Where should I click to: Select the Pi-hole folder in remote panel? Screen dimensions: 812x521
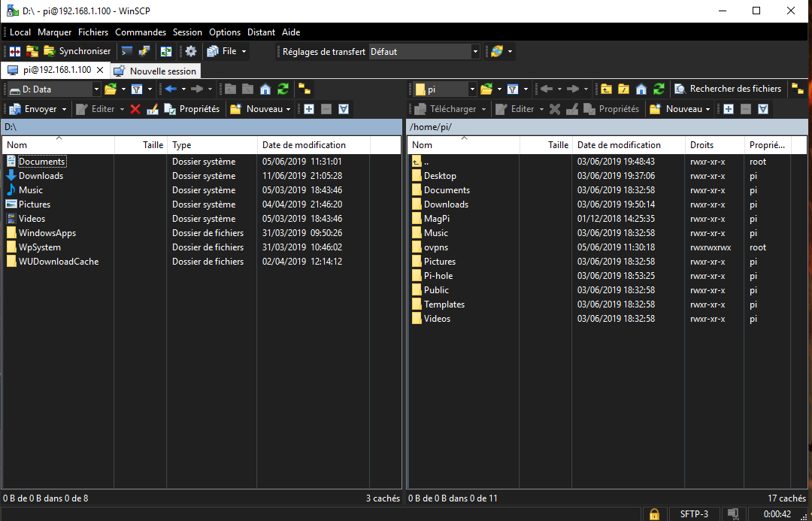coord(438,276)
